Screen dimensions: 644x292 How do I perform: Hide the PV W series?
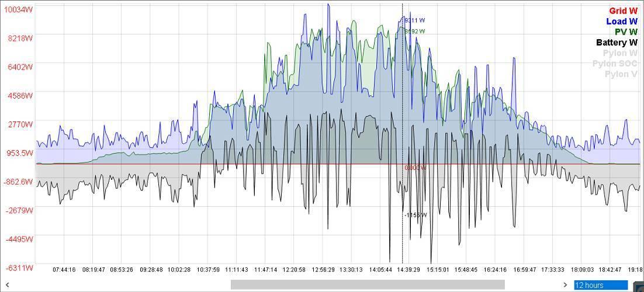click(625, 32)
